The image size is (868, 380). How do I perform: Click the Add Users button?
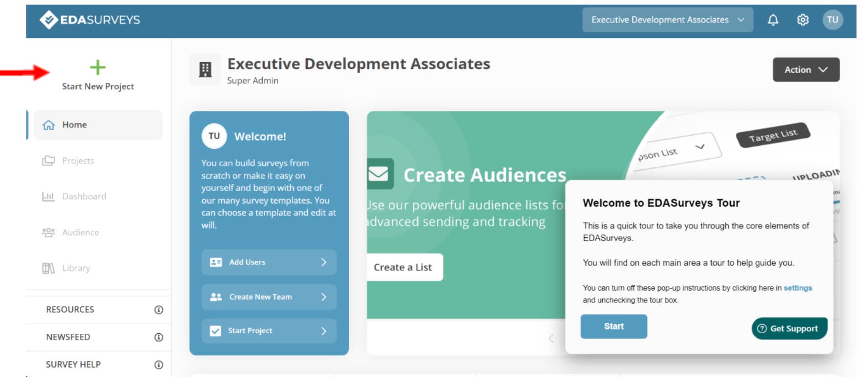tap(269, 262)
